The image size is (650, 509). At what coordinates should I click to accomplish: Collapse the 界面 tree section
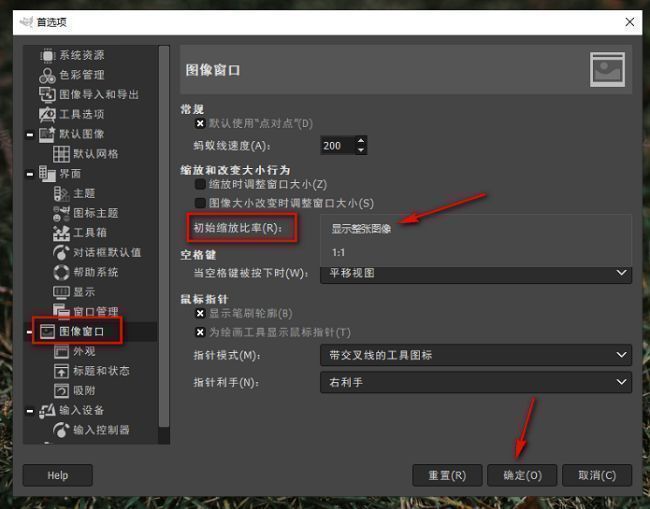(30, 174)
